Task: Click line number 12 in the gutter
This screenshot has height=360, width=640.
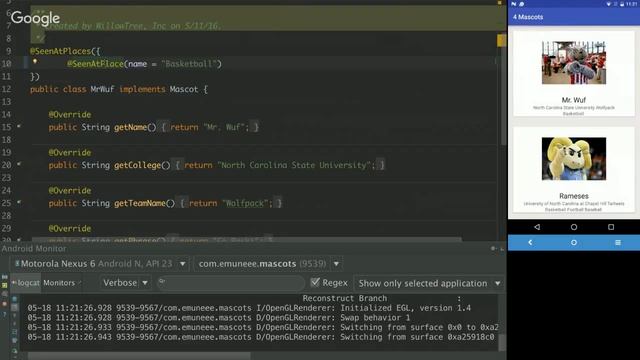Action: pos(6,89)
